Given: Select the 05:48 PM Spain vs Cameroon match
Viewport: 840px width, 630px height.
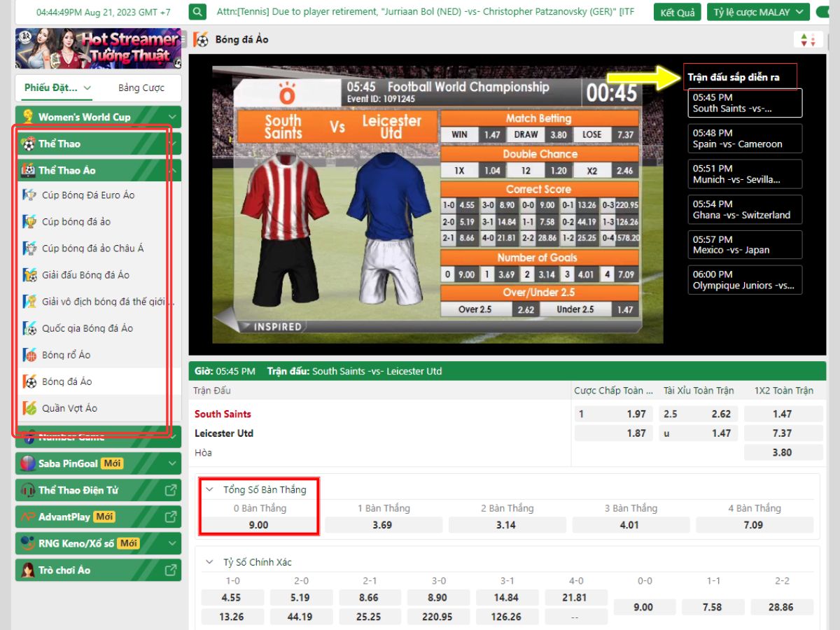Looking at the screenshot, I should point(745,139).
